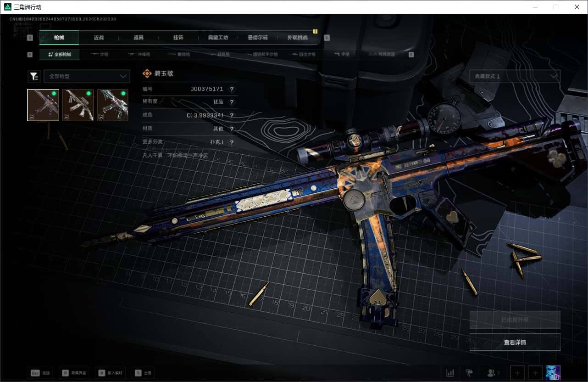Click the next subcategory key icon at weapon-type row end
The image size is (588, 382).
411,55
